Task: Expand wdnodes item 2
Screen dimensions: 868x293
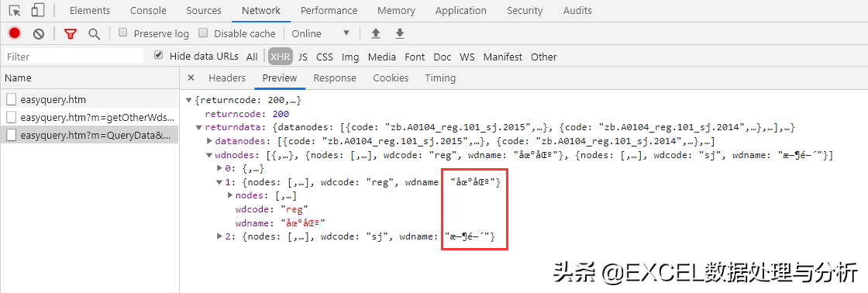Action: (x=219, y=236)
